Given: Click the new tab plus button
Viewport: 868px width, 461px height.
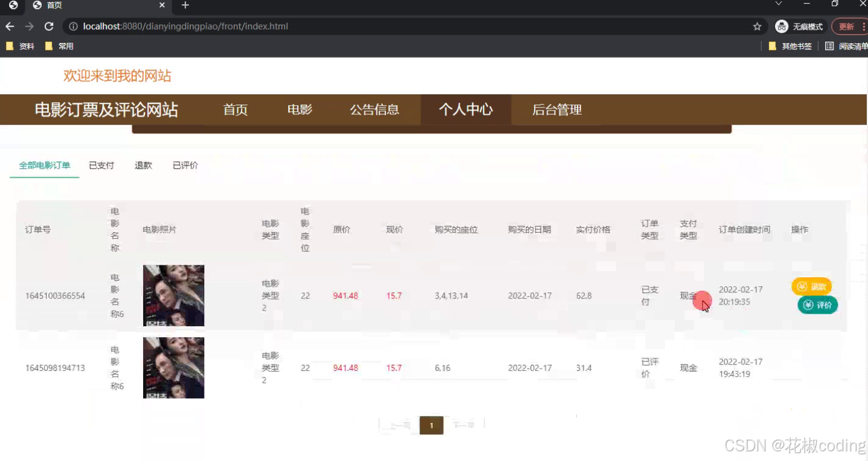Looking at the screenshot, I should (185, 5).
